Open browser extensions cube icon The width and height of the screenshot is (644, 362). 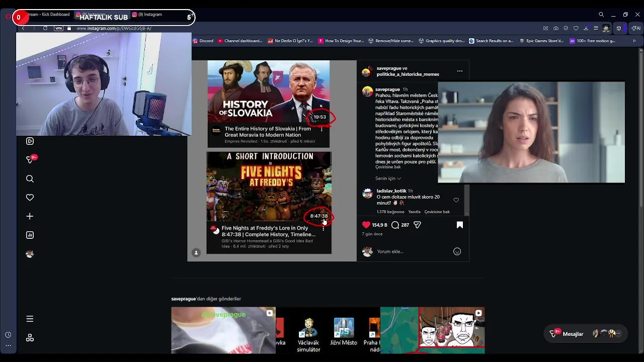pos(619,28)
